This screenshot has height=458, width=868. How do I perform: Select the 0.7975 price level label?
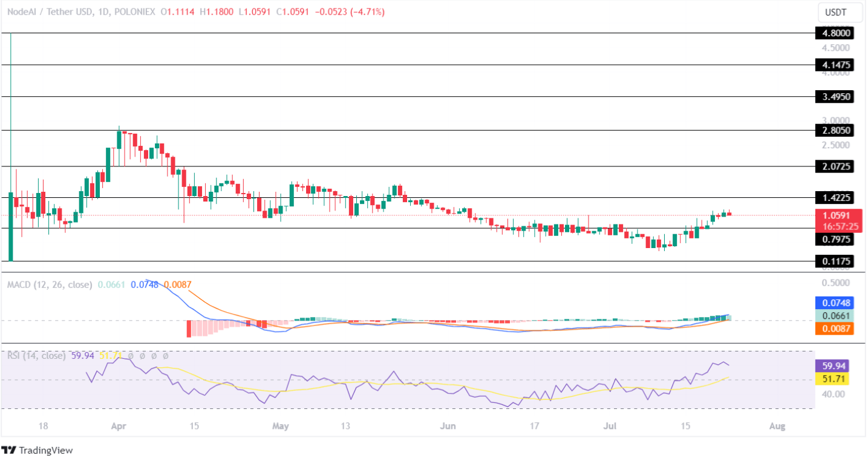pos(834,240)
